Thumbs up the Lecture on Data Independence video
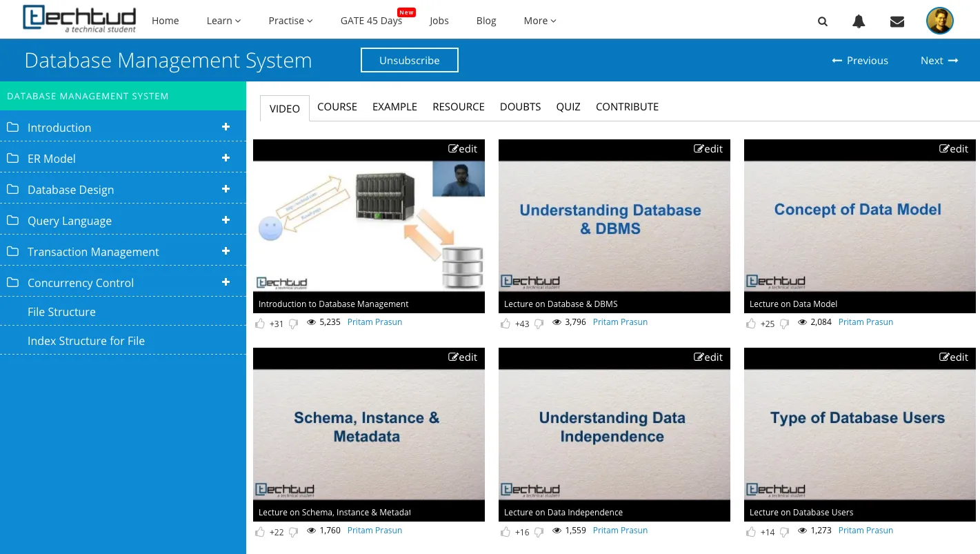Image resolution: width=980 pixels, height=554 pixels. (x=506, y=531)
